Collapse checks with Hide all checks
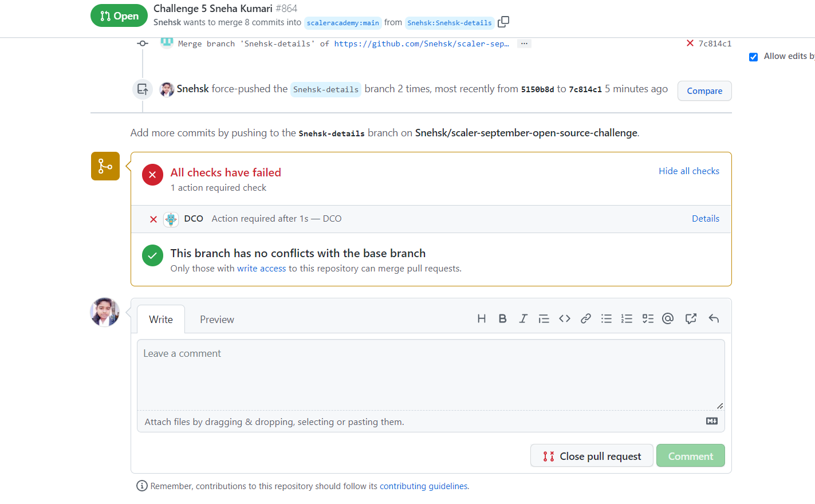Image resolution: width=815 pixels, height=504 pixels. (688, 171)
